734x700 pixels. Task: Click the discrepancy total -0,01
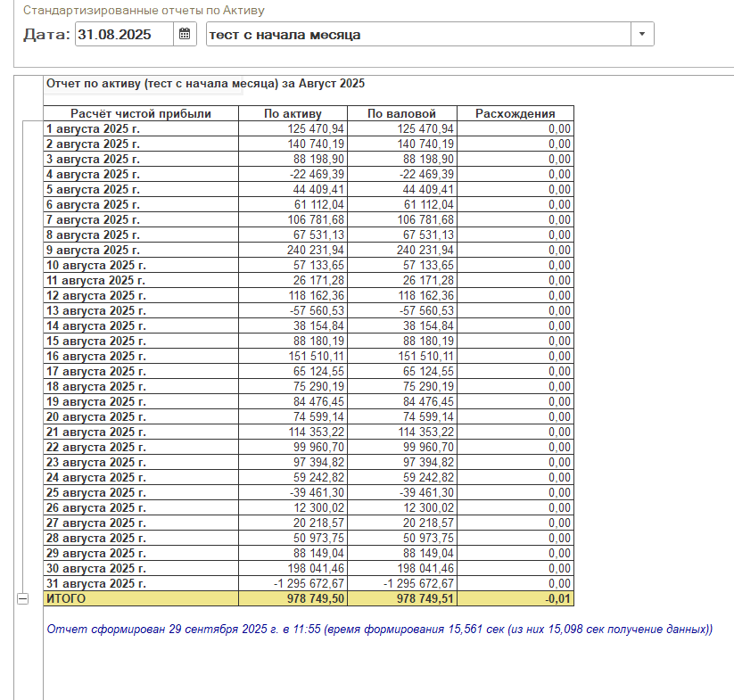click(x=515, y=598)
